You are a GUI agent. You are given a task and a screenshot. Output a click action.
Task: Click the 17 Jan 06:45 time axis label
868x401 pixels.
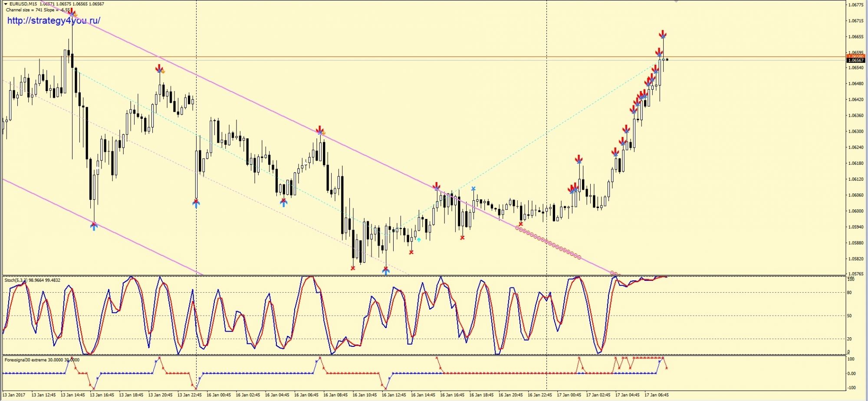(x=656, y=395)
